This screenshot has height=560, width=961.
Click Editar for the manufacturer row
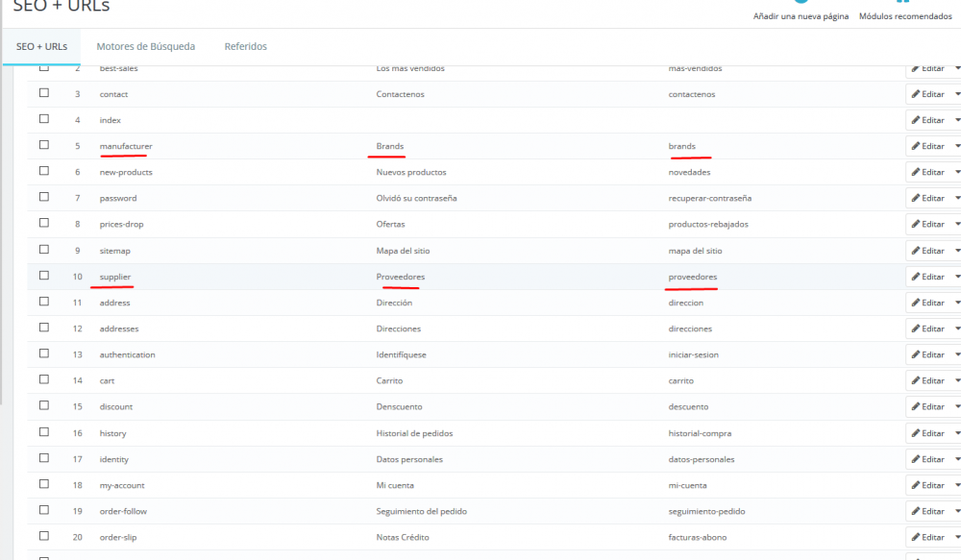927,146
